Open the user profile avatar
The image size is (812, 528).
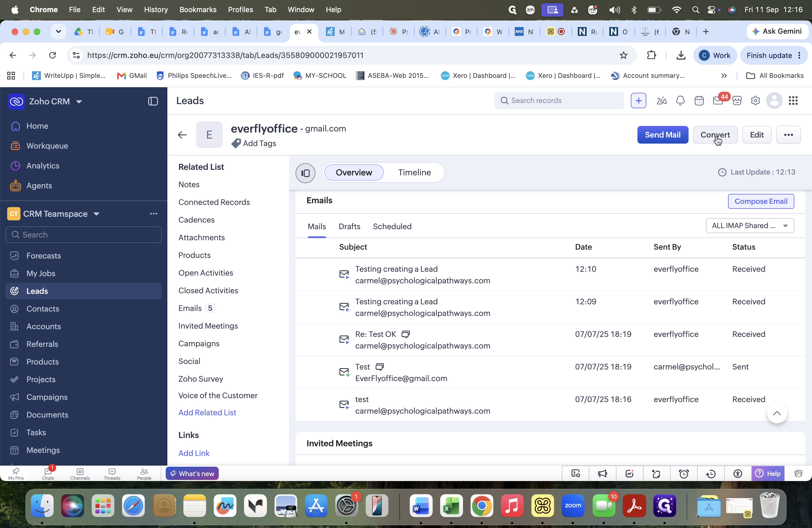point(774,101)
